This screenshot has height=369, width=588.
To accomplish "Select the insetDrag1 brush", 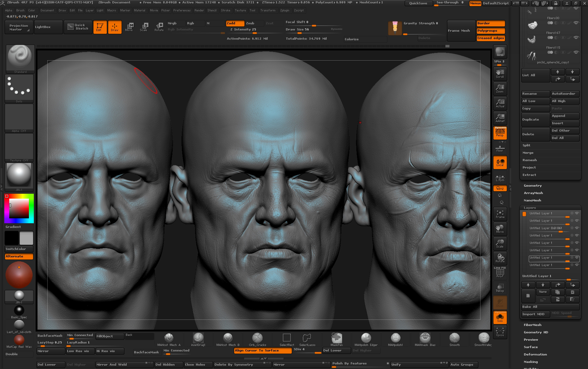I will tap(198, 339).
